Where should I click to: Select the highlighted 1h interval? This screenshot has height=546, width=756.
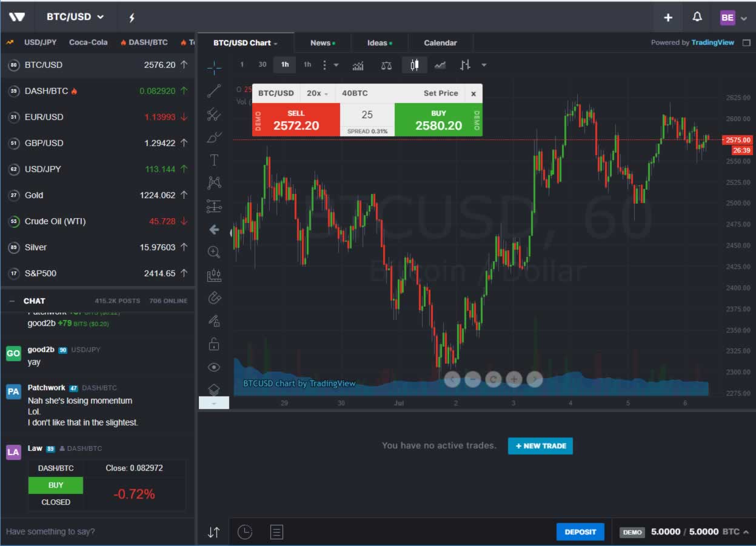click(285, 65)
